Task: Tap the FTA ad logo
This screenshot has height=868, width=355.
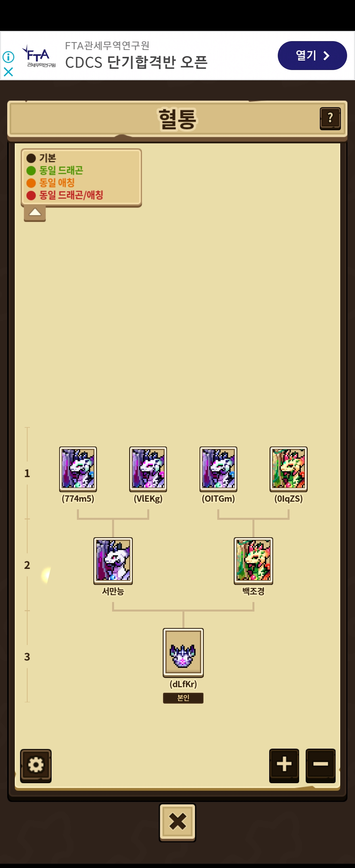Action: (x=38, y=56)
